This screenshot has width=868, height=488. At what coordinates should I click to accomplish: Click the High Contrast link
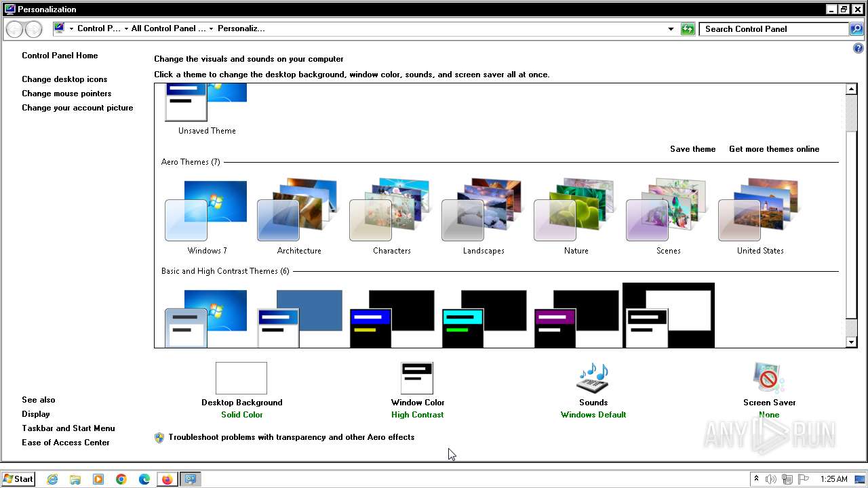tap(417, 415)
